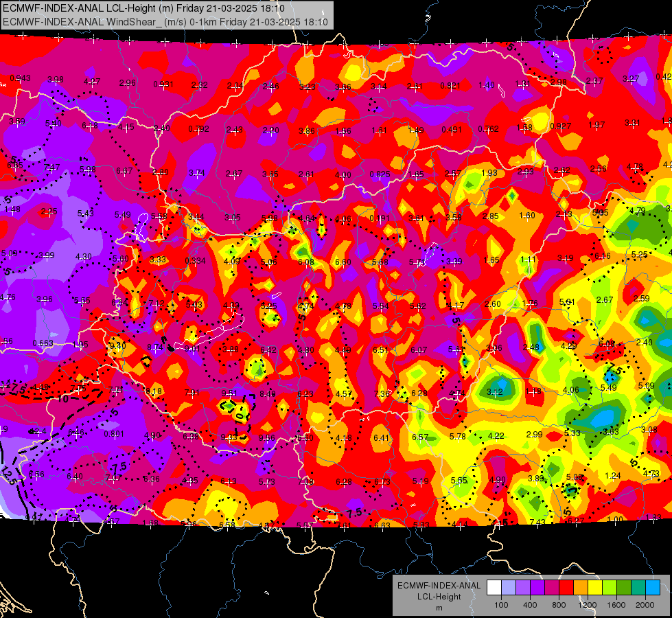Screen dimensions: 672x618
Task: Click the magenta legend swatch before 800
Action: tap(552, 588)
